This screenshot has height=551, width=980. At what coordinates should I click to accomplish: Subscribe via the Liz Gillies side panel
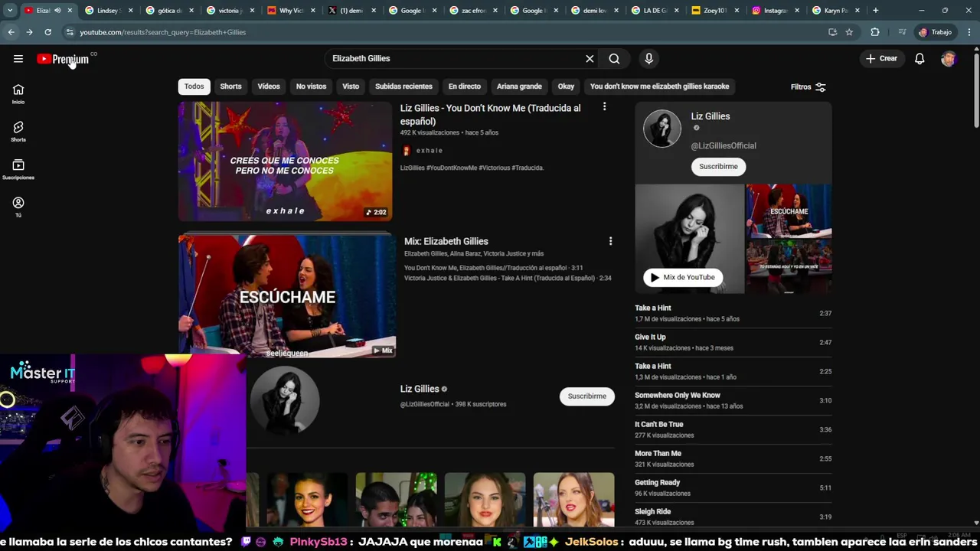718,166
